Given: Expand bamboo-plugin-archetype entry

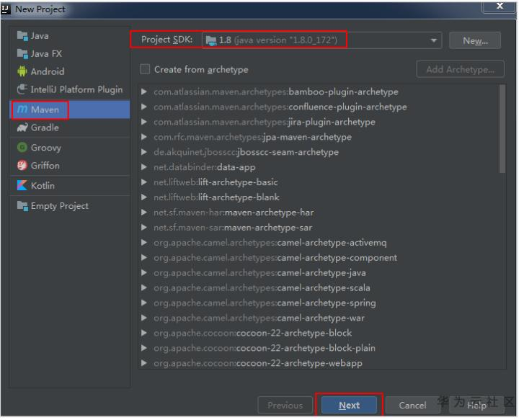Looking at the screenshot, I should (144, 91).
